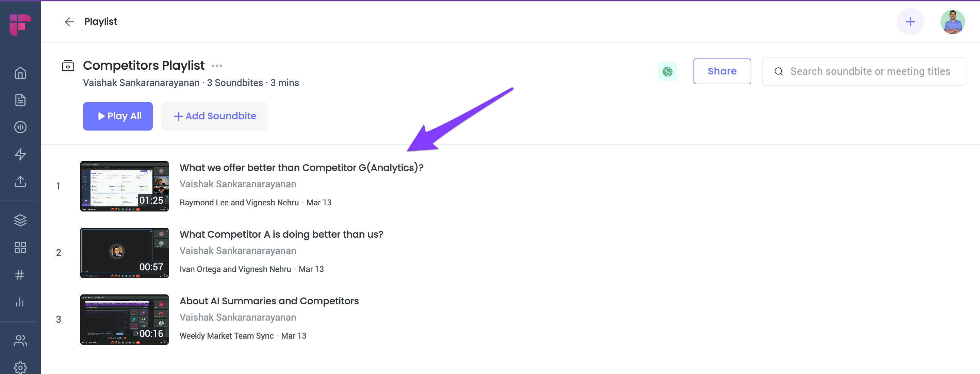Open the team members icon in sidebar

pos(20,341)
